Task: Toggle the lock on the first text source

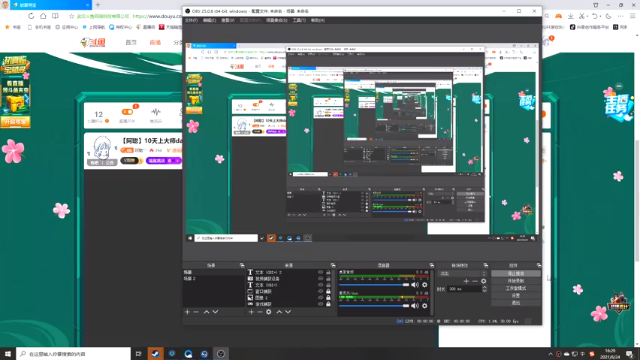Action: tap(328, 272)
